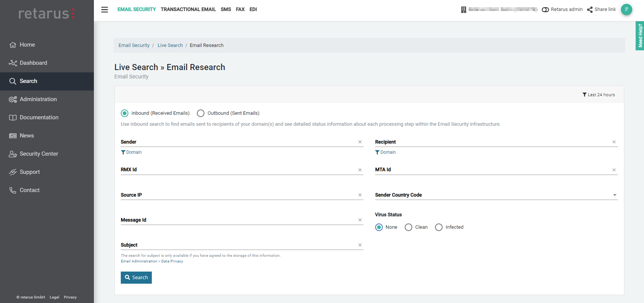Click the green user avatar icon
This screenshot has width=644, height=303.
click(626, 9)
